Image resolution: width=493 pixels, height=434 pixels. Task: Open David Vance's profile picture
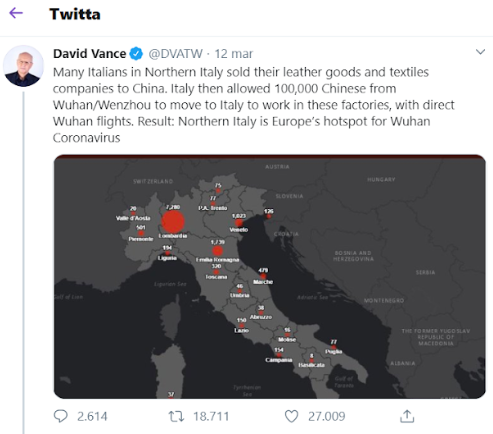click(x=23, y=66)
